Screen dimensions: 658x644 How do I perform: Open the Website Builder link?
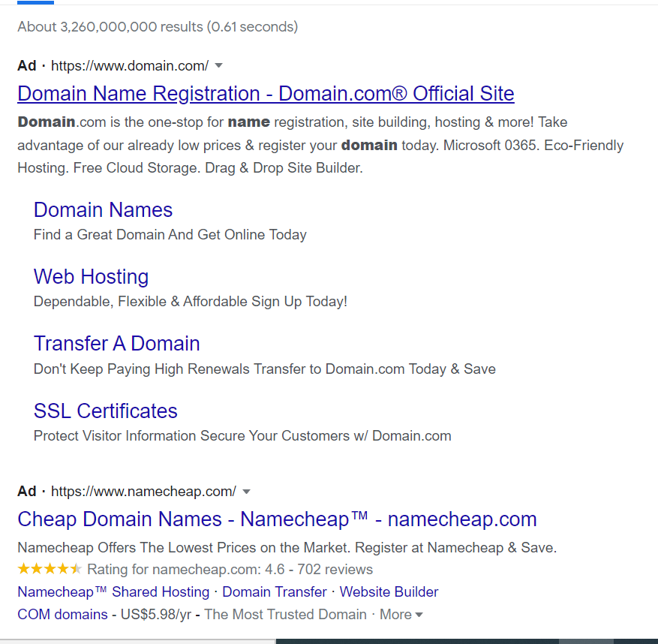(389, 592)
